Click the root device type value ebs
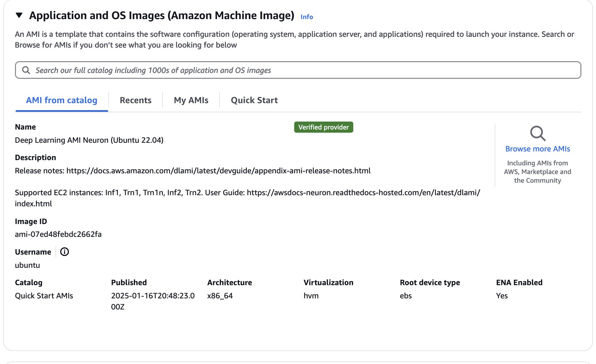This screenshot has width=596, height=364. pyautogui.click(x=406, y=296)
